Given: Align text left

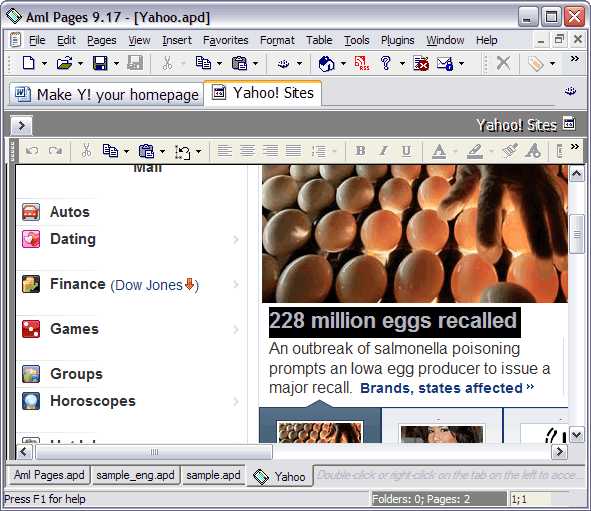Looking at the screenshot, I should click(225, 151).
